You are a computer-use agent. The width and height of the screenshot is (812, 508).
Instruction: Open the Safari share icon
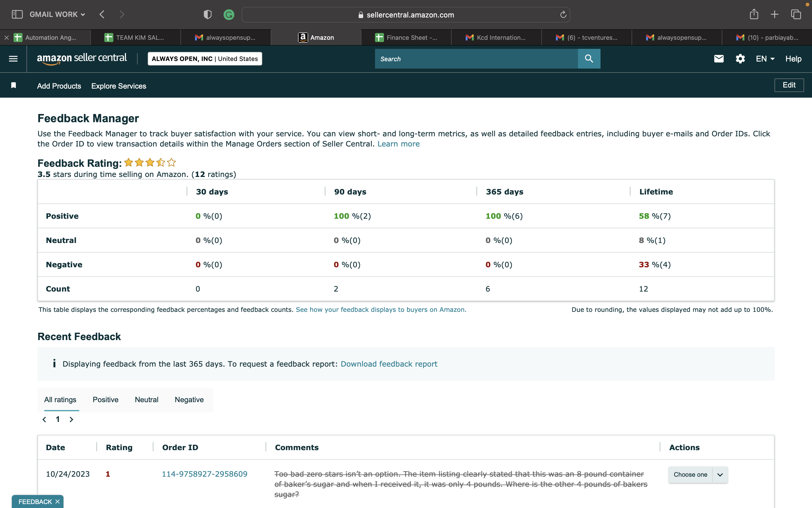(x=754, y=14)
